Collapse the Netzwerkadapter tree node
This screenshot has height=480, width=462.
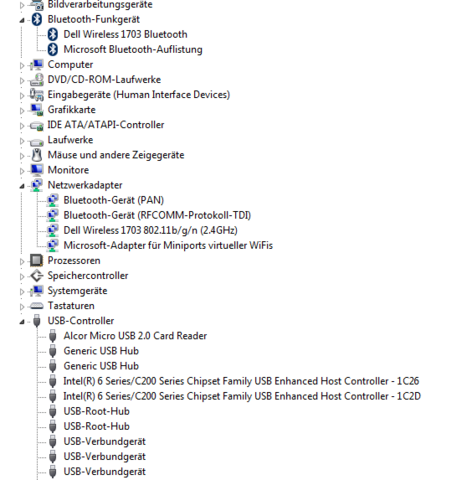click(x=22, y=186)
